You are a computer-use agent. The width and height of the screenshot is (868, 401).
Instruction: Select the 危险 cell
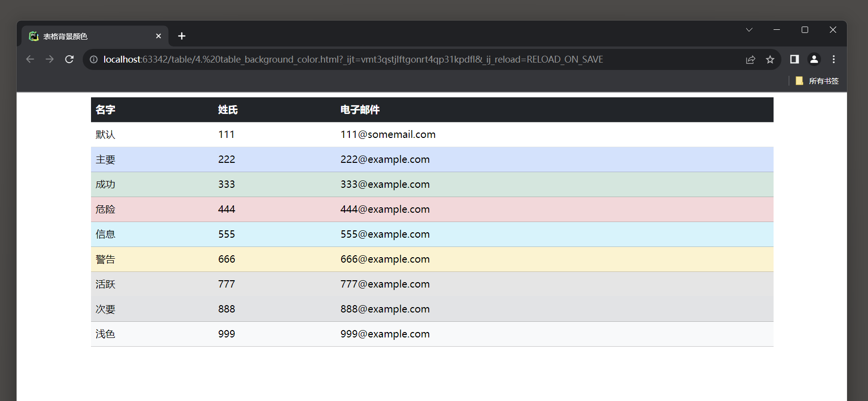[x=152, y=209]
